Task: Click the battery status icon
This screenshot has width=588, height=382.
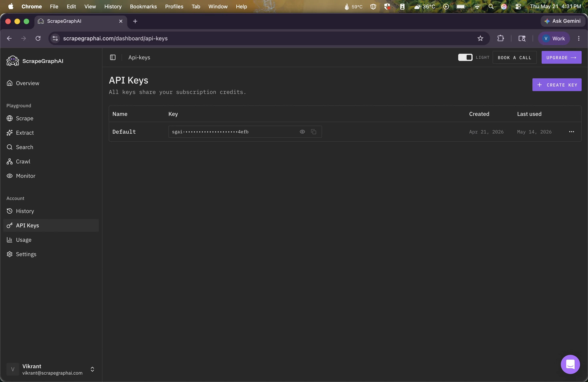Action: tap(461, 7)
